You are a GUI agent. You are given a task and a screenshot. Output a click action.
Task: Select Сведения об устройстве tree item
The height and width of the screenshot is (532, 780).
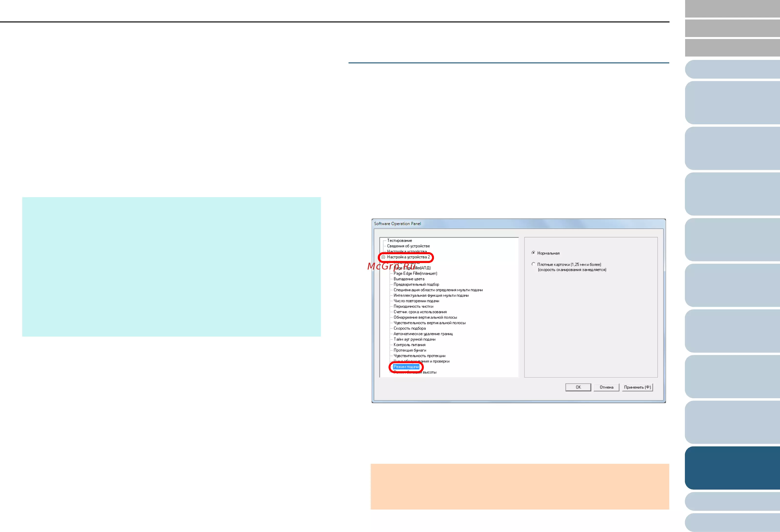(408, 246)
